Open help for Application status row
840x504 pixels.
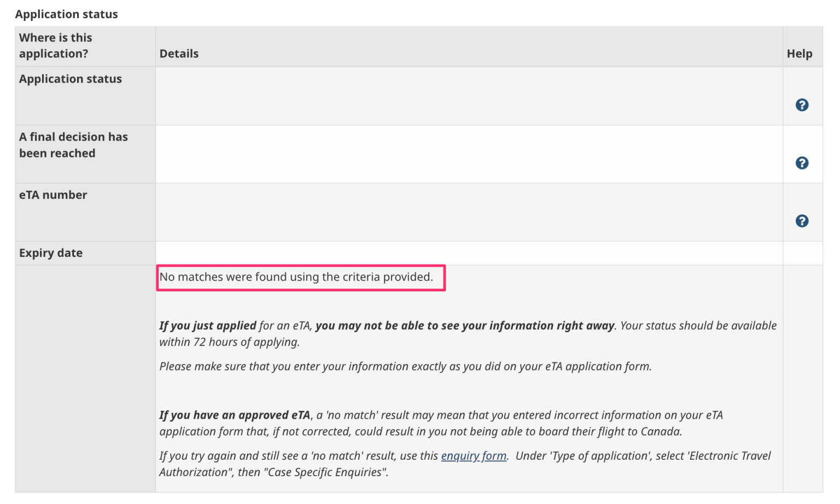coord(802,105)
